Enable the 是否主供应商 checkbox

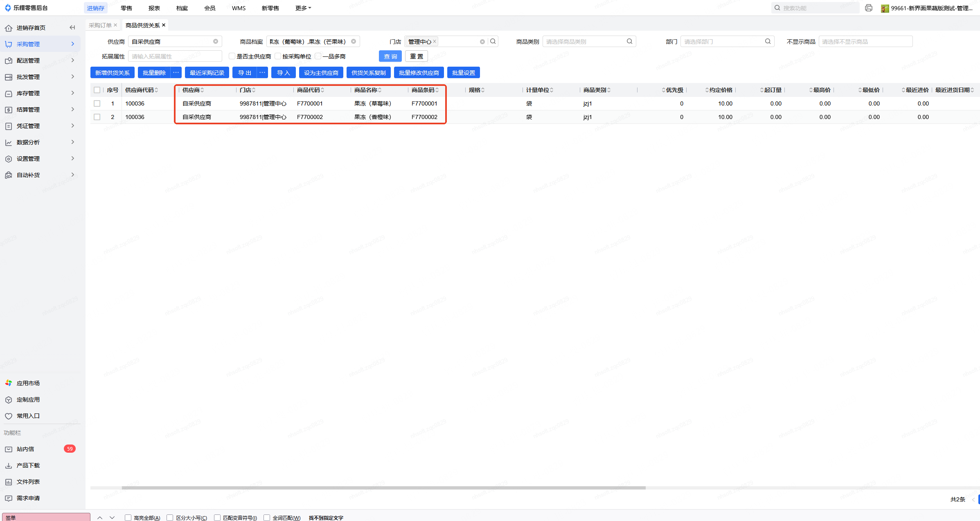tap(232, 56)
